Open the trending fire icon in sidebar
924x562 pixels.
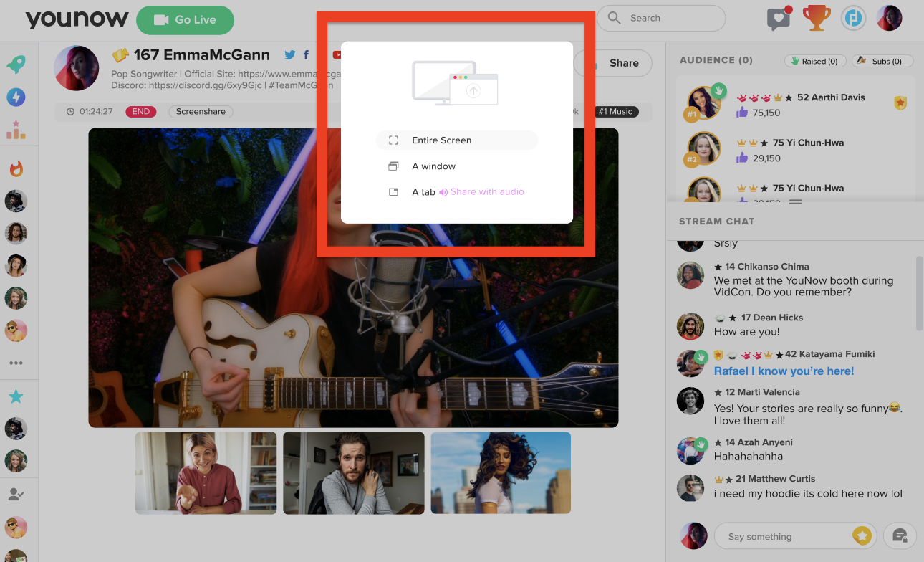(16, 169)
